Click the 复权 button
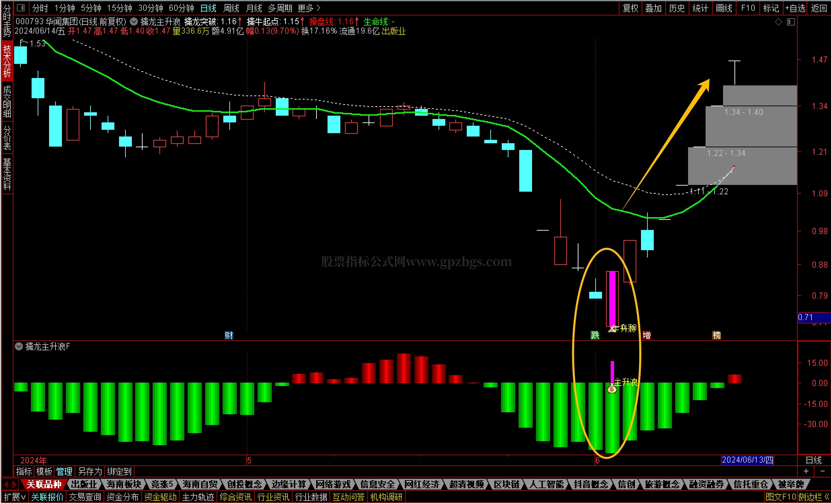 pos(630,8)
